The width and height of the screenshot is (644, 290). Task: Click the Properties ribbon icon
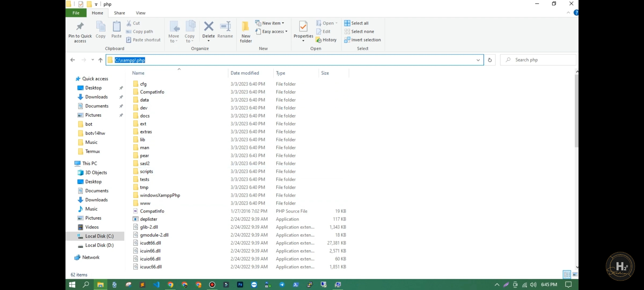point(303,27)
